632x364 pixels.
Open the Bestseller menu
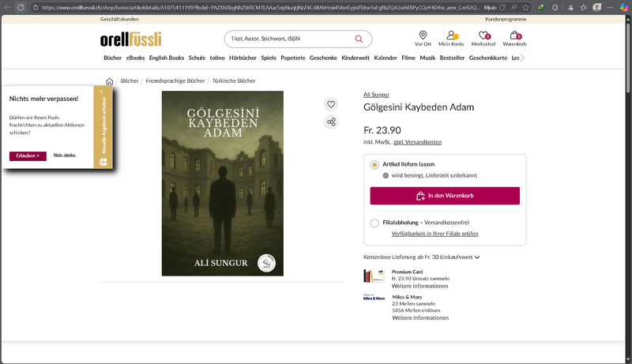coord(452,58)
